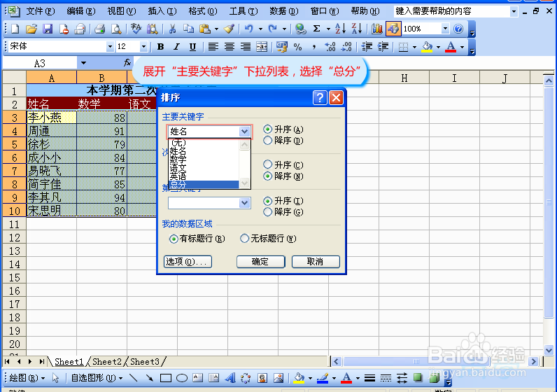Open the 格式(O) menu
Viewport: 557px width, 392px height.
[x=203, y=11]
